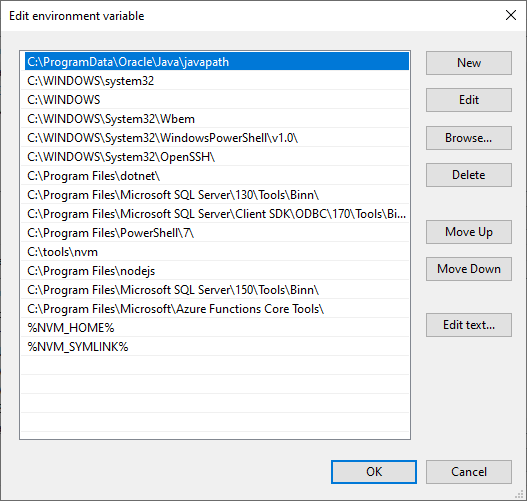Image resolution: width=527 pixels, height=501 pixels.
Task: Close the dialog with the X icon
Action: 511,15
